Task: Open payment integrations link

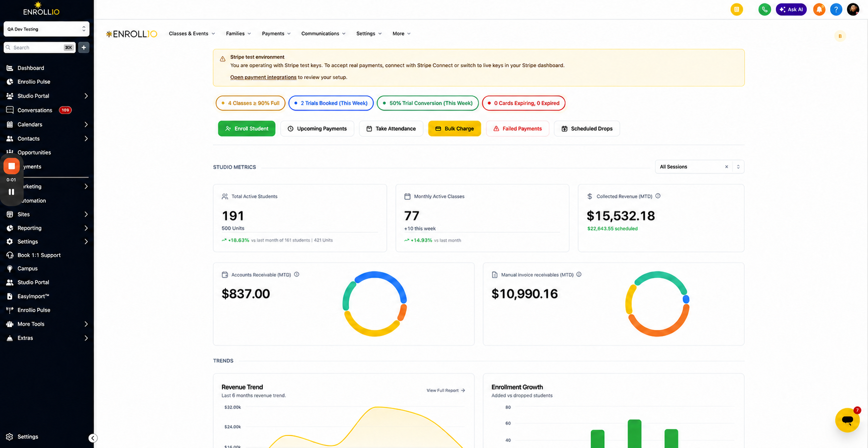Action: 263,78
